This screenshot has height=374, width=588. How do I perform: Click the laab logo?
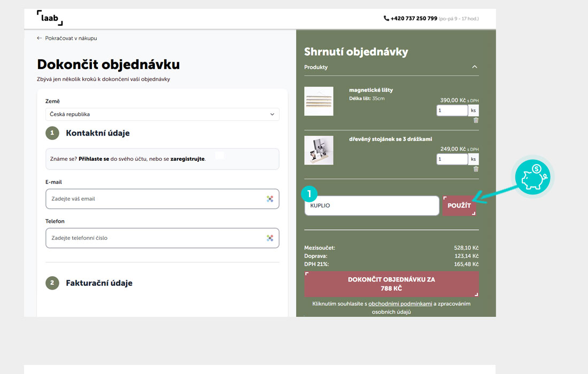pos(50,18)
